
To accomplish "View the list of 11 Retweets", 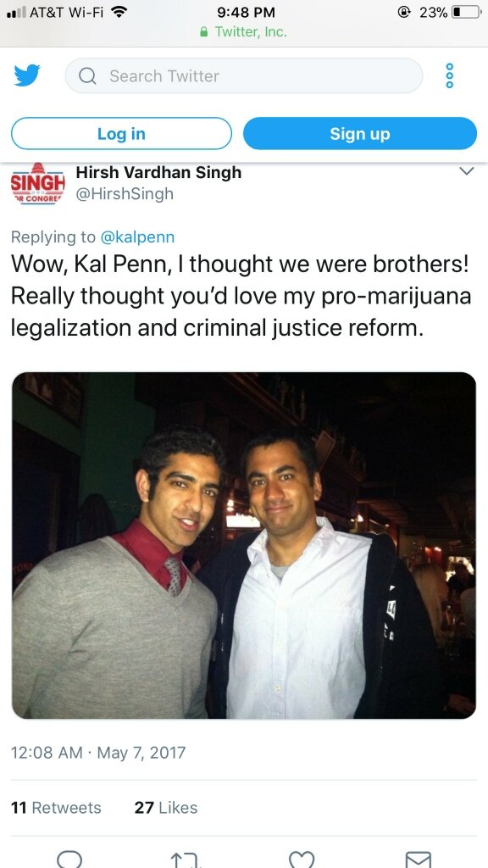I will (x=56, y=808).
